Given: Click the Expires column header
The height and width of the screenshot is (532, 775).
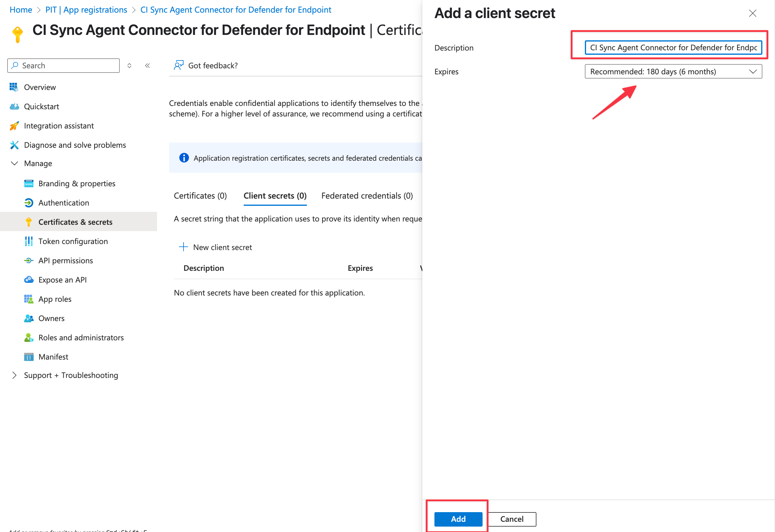Looking at the screenshot, I should [x=360, y=268].
